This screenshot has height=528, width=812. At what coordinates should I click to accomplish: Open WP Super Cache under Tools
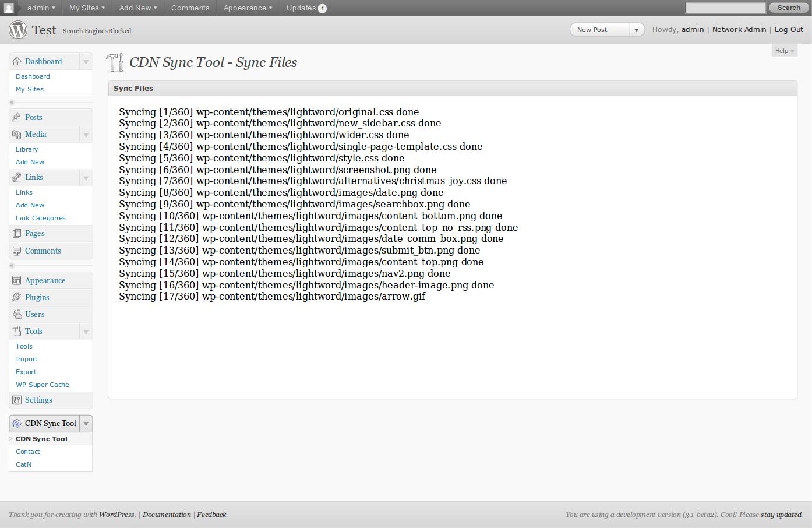click(x=43, y=385)
